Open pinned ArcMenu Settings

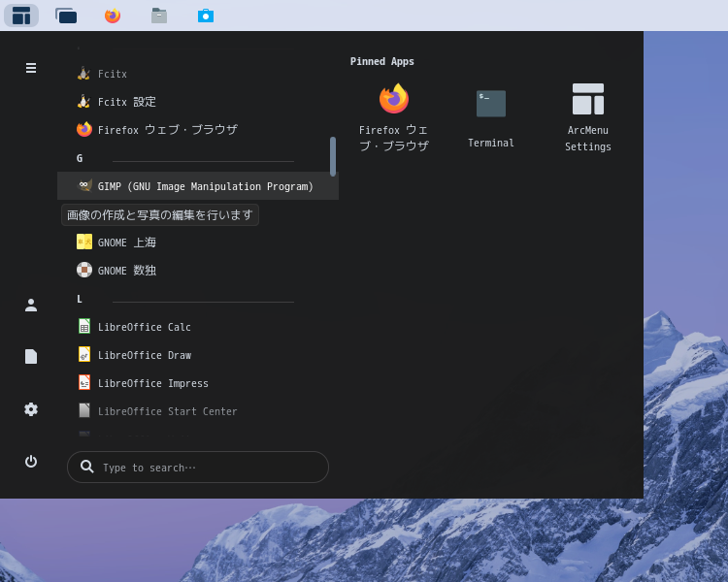pos(588,117)
